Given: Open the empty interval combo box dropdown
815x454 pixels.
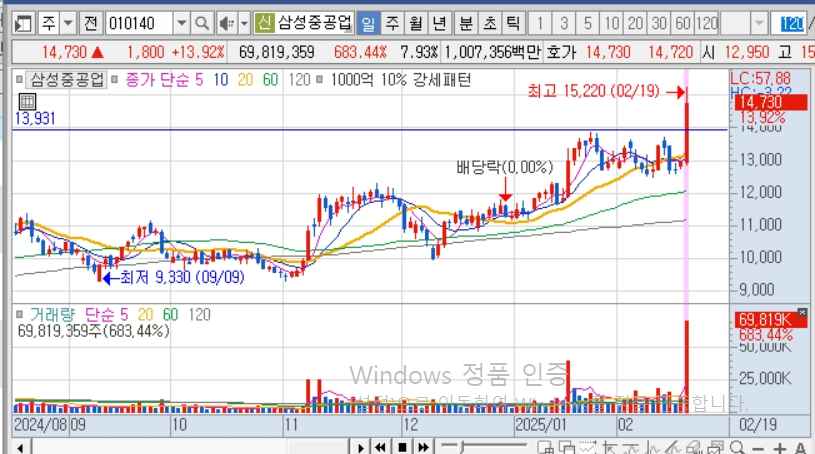Looking at the screenshot, I should point(759,23).
